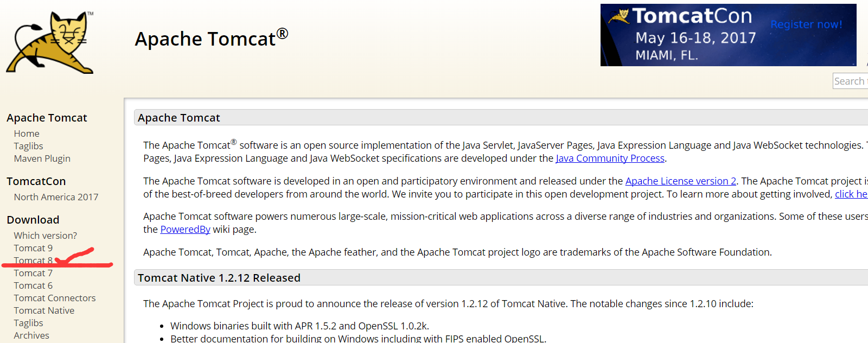868x343 pixels.
Task: Click the 'Windows binaries built with APR 1.5.2' bullet
Action: (299, 326)
